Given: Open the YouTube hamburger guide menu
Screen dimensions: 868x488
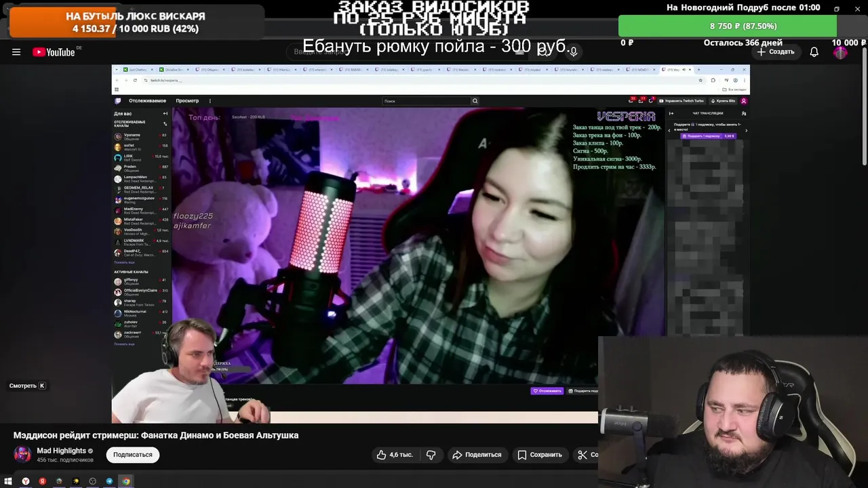Looking at the screenshot, I should coord(16,52).
